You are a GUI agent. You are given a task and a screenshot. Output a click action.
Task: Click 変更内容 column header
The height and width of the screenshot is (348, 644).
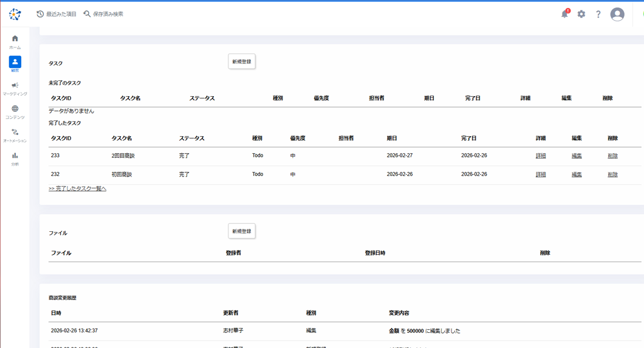399,313
